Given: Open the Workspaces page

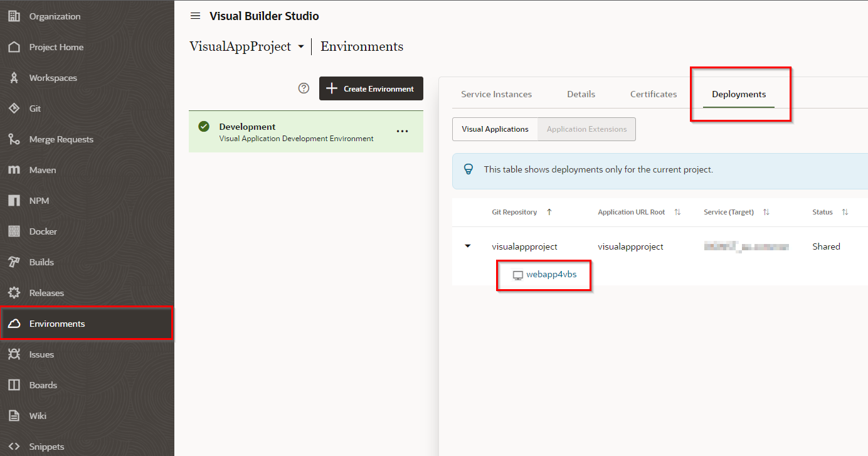Looking at the screenshot, I should (x=53, y=78).
